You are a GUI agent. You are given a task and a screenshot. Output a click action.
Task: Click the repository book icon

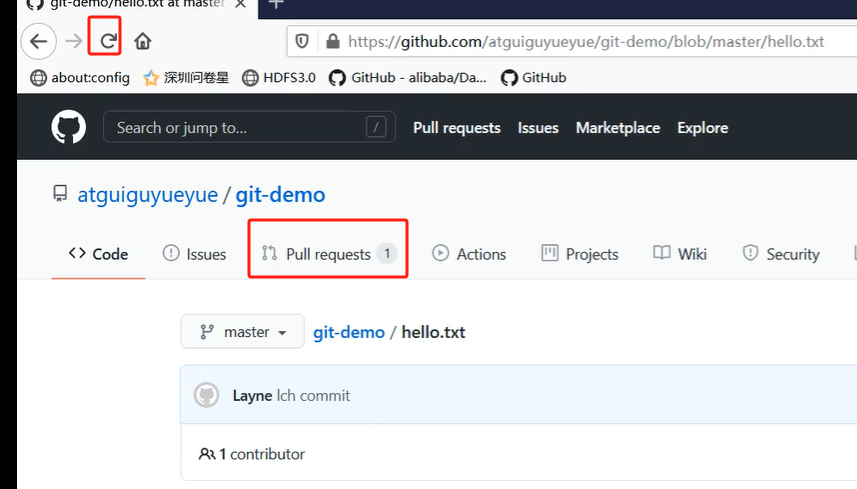tap(60, 193)
